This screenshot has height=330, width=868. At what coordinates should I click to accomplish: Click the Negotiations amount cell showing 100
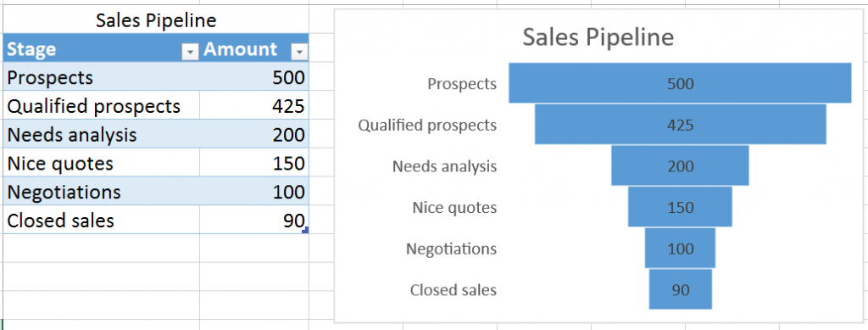(x=254, y=192)
